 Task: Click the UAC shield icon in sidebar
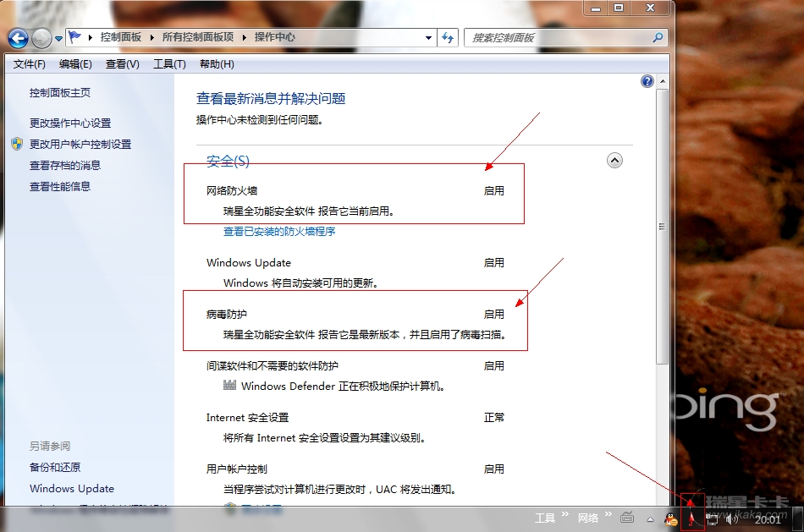point(17,144)
